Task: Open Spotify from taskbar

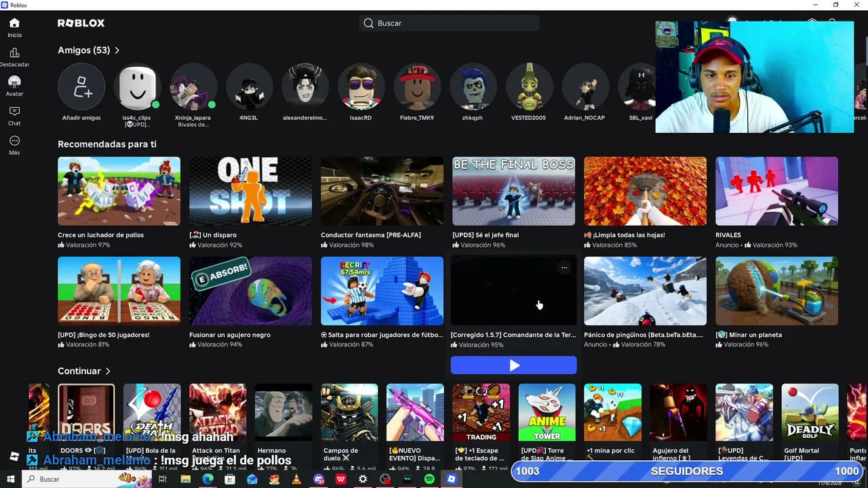Action: pyautogui.click(x=429, y=479)
